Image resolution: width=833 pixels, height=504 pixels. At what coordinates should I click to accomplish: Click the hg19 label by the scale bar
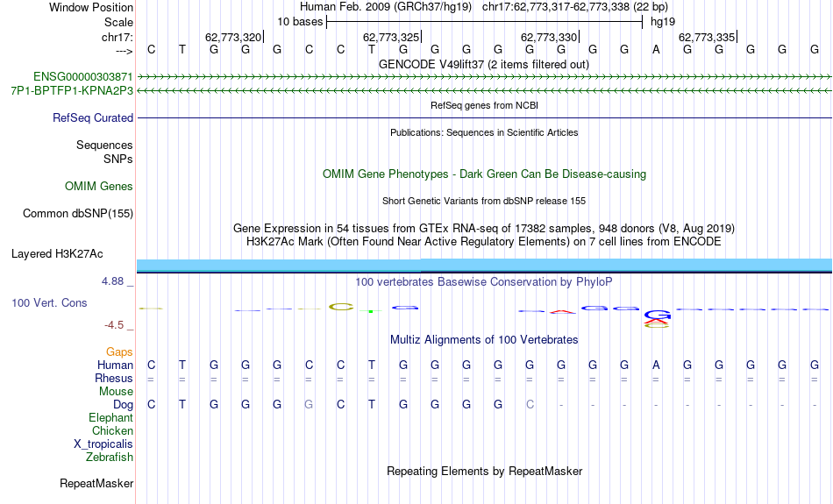[x=663, y=22]
